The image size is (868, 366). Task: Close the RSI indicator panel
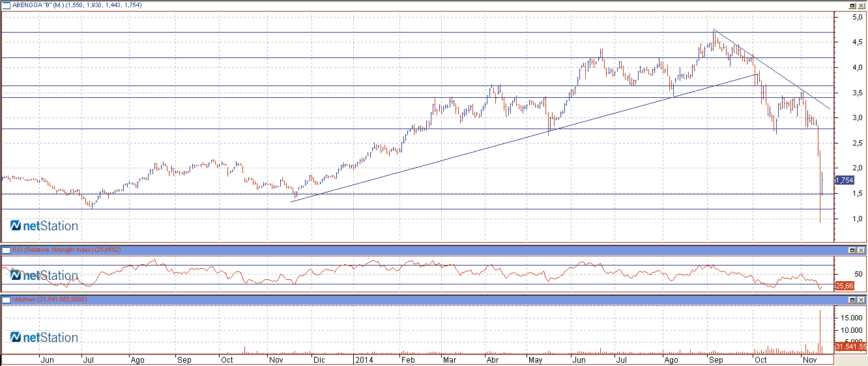point(861,250)
